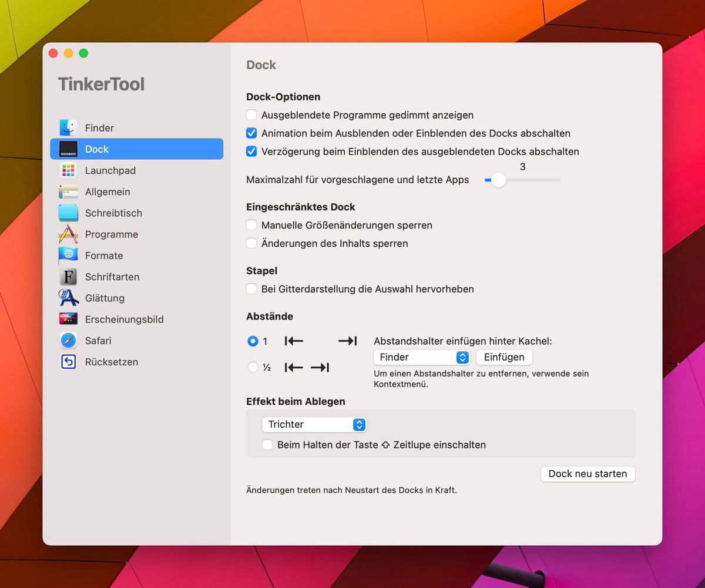Enable 'Änderungen des Inhalts sperren' checkbox
Image resolution: width=705 pixels, height=588 pixels.
[x=251, y=243]
